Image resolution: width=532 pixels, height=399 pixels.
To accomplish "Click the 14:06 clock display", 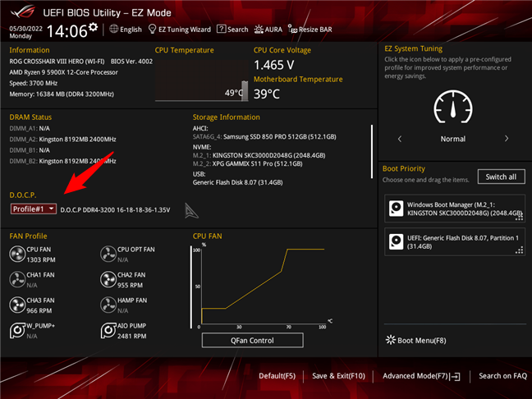I will point(67,31).
